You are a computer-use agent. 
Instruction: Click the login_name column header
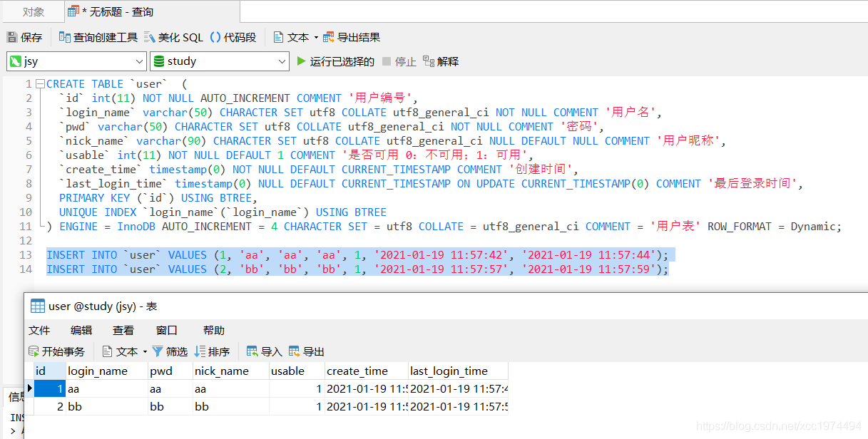pyautogui.click(x=107, y=371)
